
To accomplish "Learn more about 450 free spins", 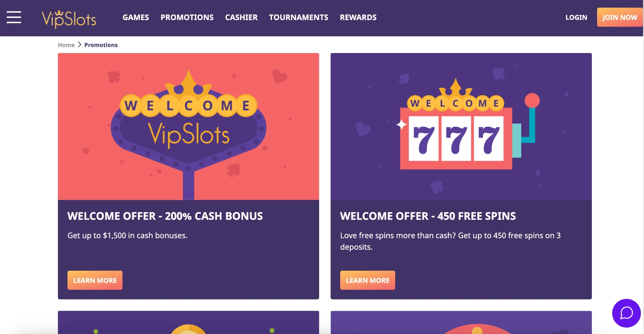I will (x=368, y=280).
